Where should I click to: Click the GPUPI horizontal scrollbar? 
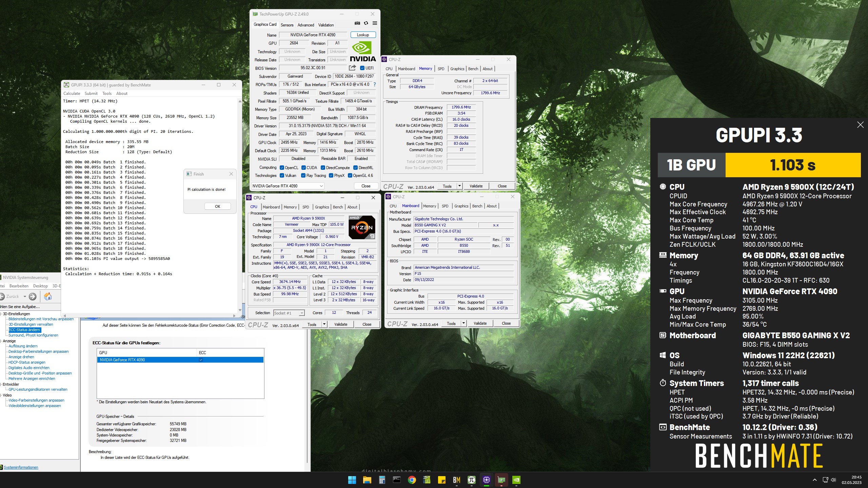149,316
